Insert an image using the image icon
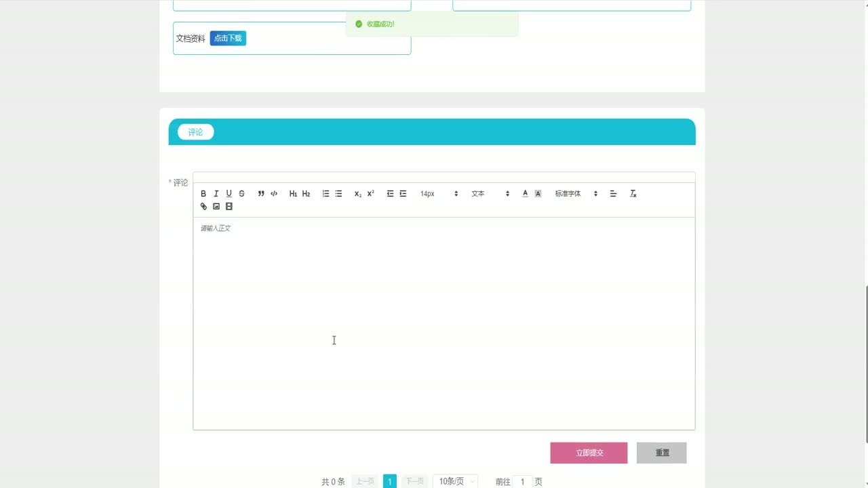 tap(216, 207)
